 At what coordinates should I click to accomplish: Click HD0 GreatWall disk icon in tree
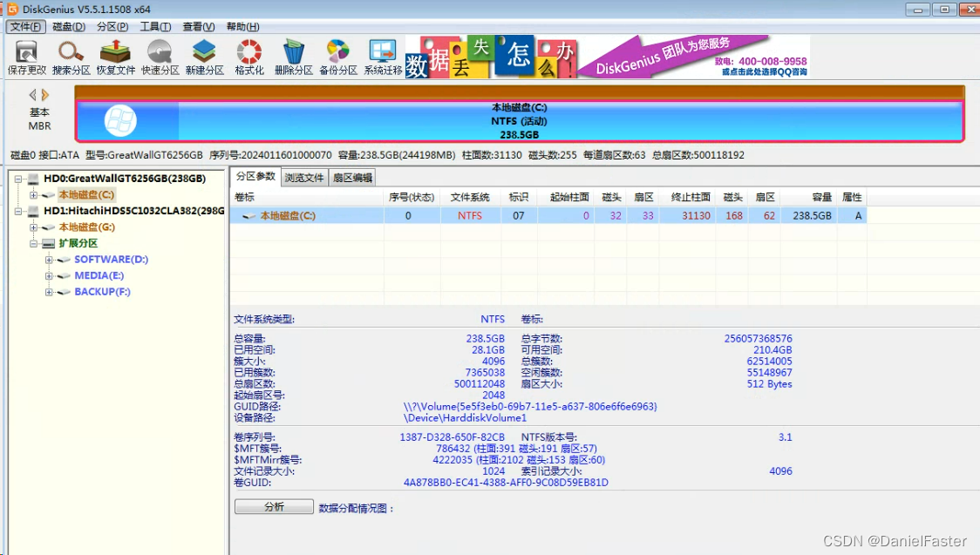[x=33, y=179]
